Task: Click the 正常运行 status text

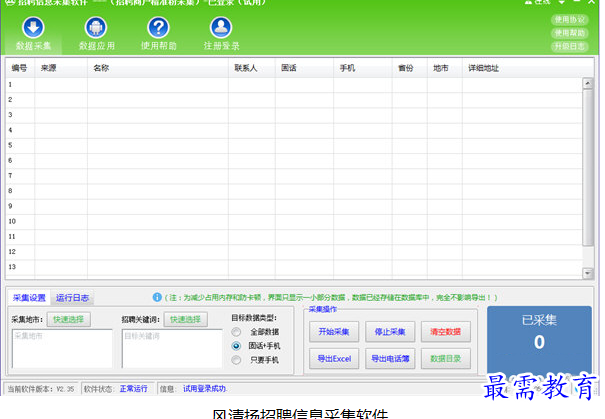Action: coord(134,389)
